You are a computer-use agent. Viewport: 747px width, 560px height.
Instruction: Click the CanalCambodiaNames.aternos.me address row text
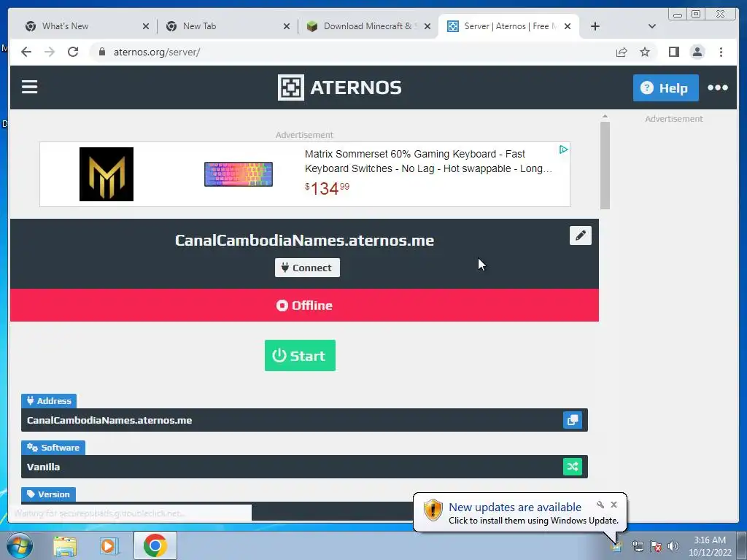109,420
